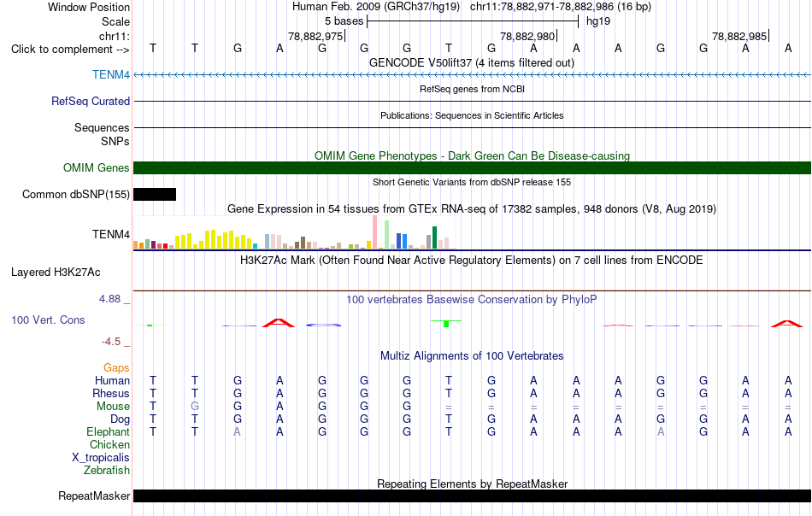Click the black Common dbSNP variant block
The width and height of the screenshot is (812, 516).
pyautogui.click(x=155, y=194)
